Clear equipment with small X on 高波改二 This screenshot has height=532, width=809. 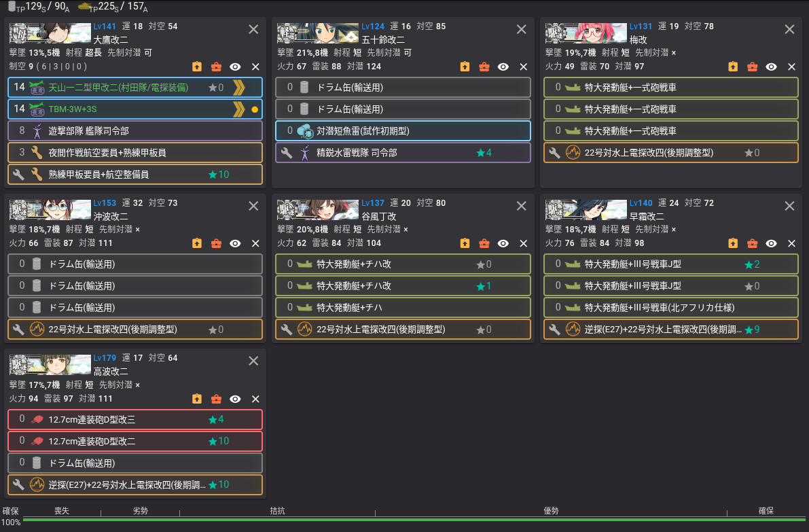click(255, 399)
